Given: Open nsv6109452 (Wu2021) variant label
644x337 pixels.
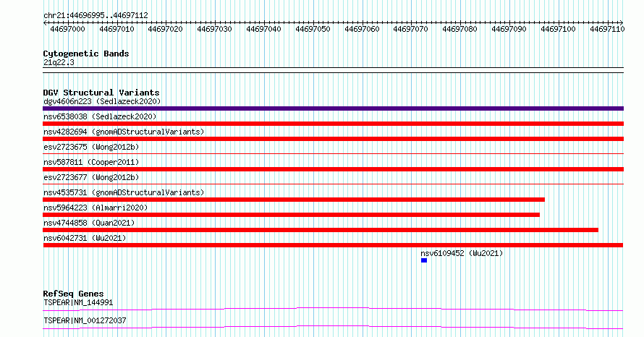Looking at the screenshot, I should click(462, 253).
